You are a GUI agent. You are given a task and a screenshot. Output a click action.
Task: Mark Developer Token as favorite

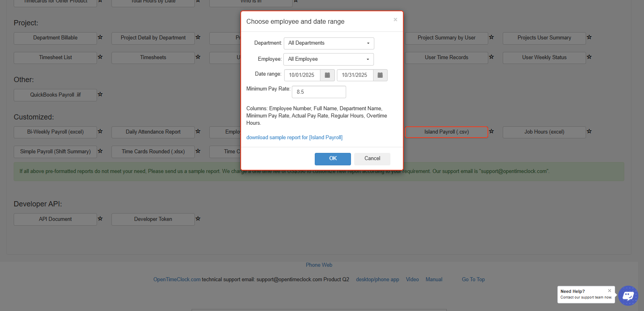coord(198,219)
